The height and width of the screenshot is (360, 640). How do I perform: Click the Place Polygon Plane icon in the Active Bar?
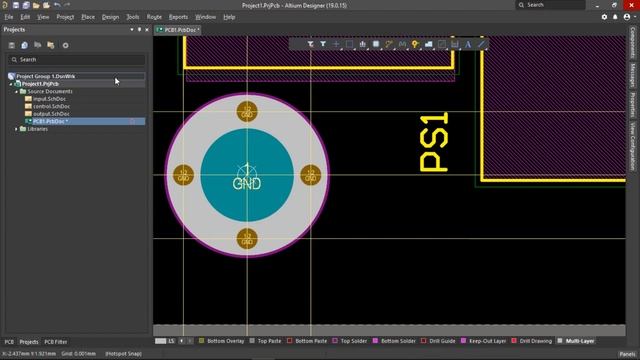[429, 44]
